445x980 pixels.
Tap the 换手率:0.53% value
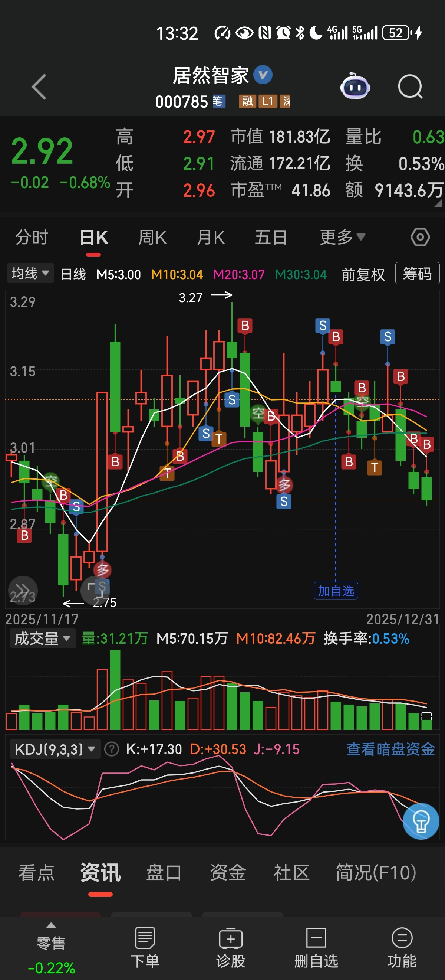[366, 638]
